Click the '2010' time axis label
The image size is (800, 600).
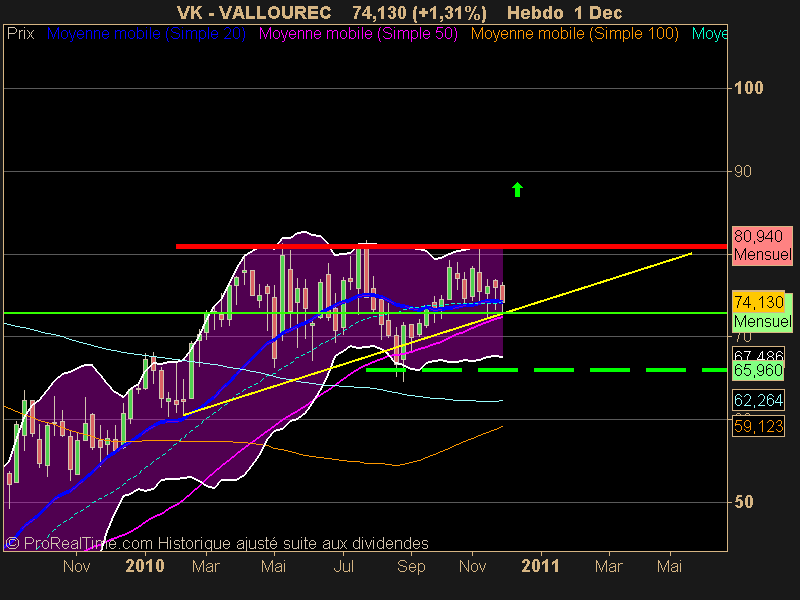pyautogui.click(x=145, y=566)
